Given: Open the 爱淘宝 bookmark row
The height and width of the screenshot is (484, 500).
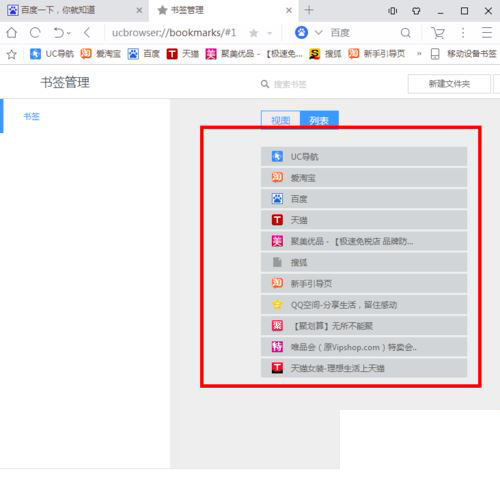Looking at the screenshot, I should [x=364, y=178].
